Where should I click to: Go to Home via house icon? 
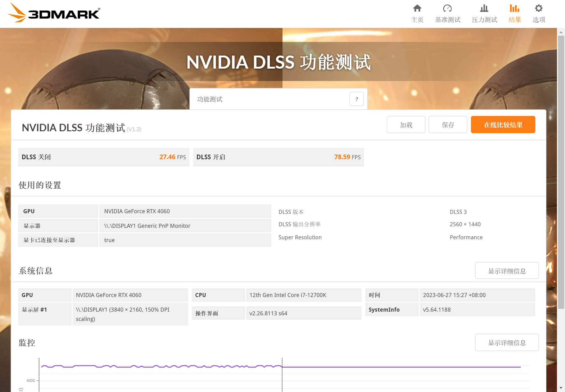[x=417, y=8]
